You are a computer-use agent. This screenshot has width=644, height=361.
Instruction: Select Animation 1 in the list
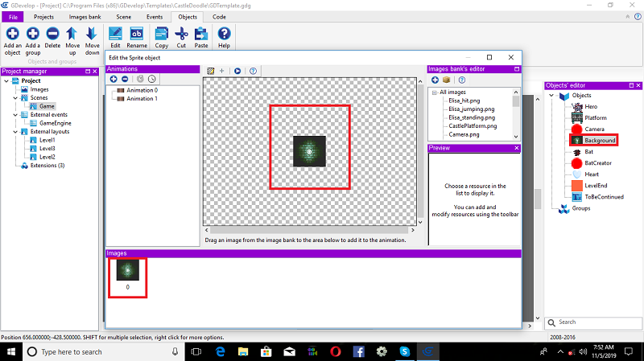coord(142,99)
